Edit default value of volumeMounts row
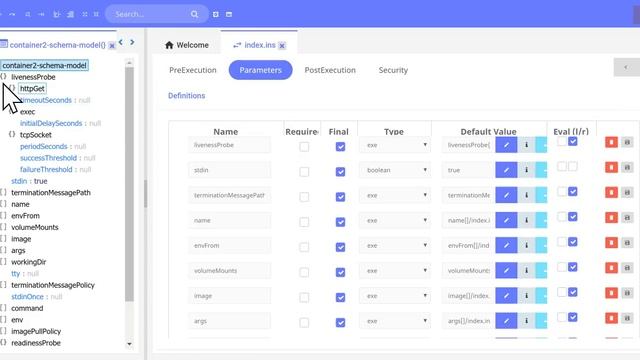Screen dimensions: 640x360 [506, 270]
